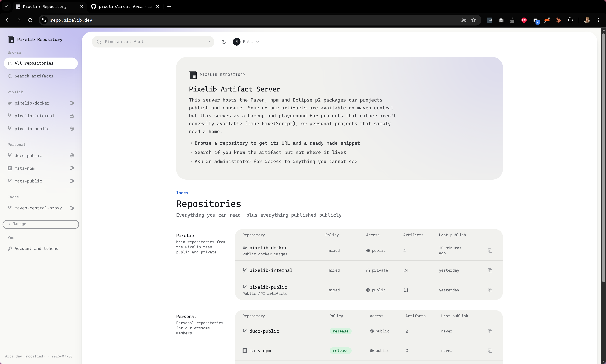
Task: Open browser extensions puzzle icon
Action: pos(570,20)
